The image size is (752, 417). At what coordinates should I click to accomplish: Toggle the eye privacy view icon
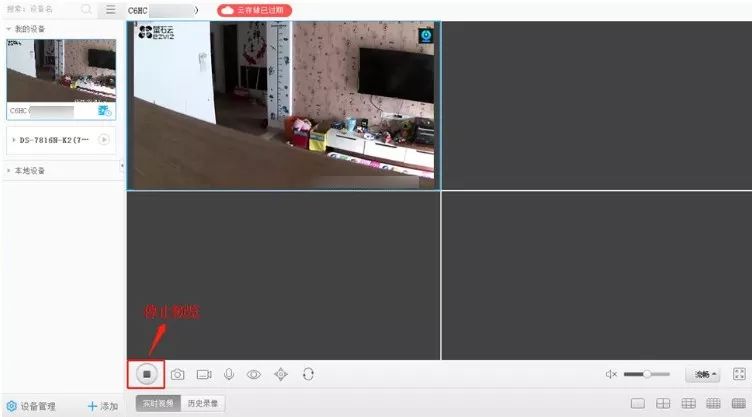coord(254,374)
